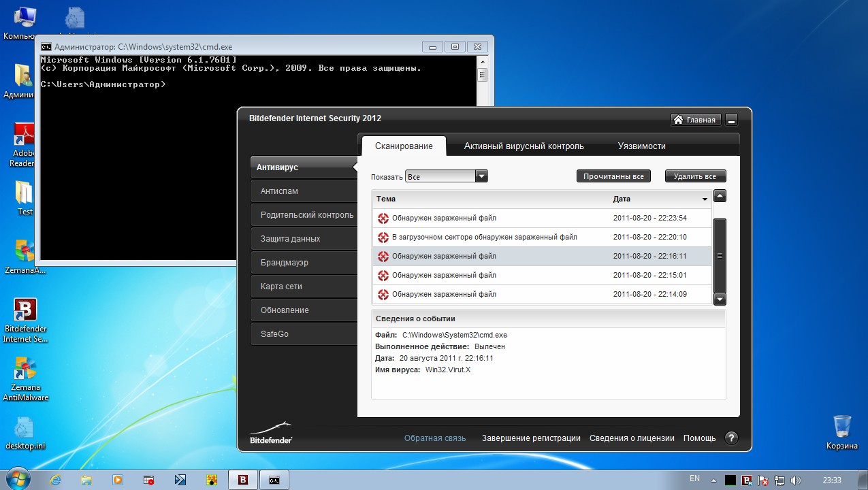
Task: Sort events by the Тема column header
Action: tap(386, 199)
